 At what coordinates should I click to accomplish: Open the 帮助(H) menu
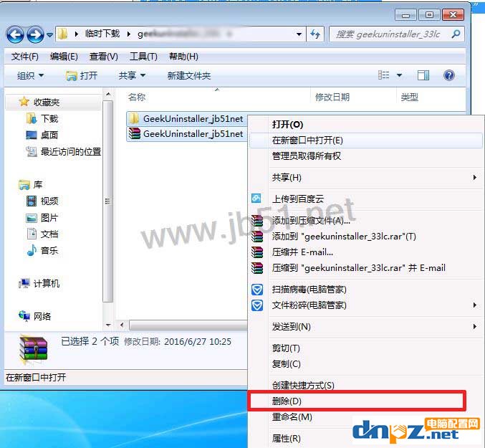pyautogui.click(x=183, y=57)
